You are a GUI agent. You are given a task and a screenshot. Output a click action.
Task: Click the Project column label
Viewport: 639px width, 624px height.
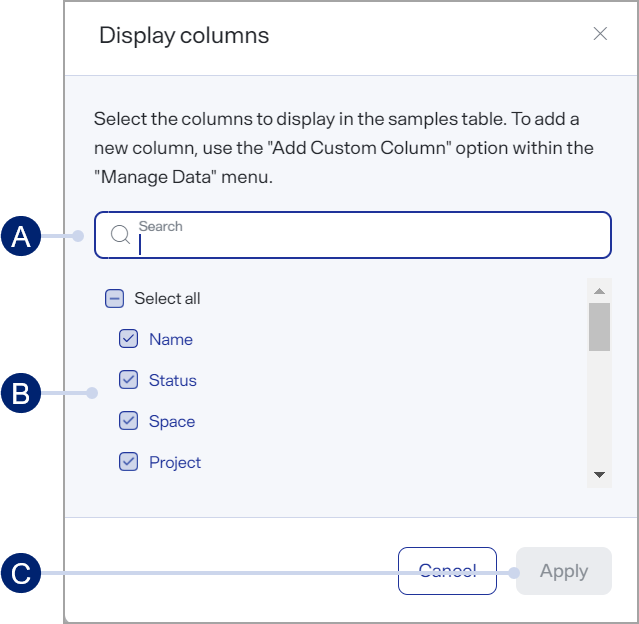tap(175, 463)
